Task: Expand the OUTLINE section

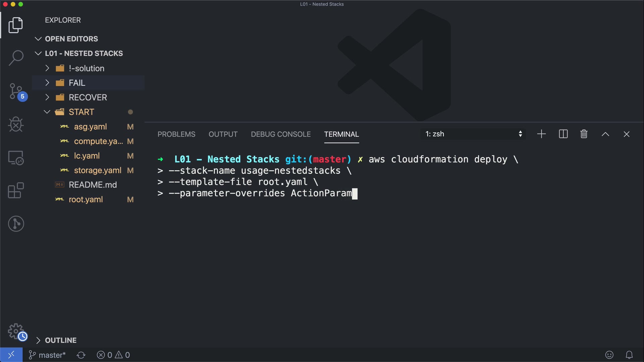Action: pyautogui.click(x=60, y=340)
